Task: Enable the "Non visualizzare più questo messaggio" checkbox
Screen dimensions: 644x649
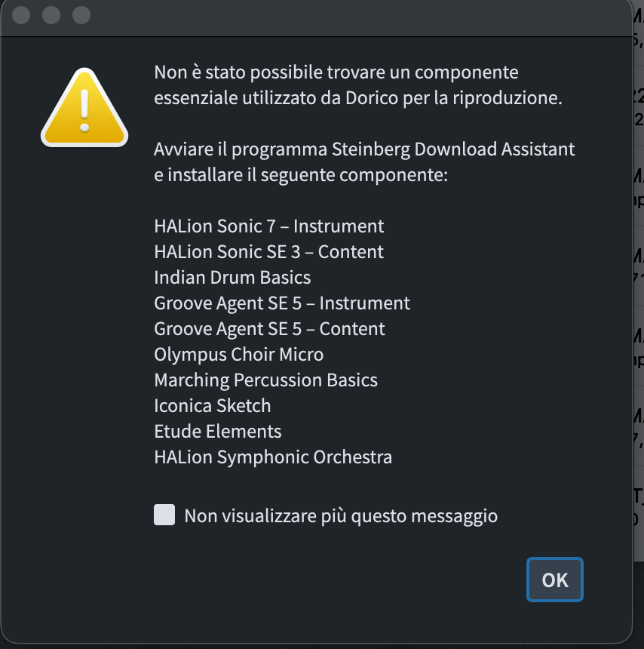Action: click(164, 515)
